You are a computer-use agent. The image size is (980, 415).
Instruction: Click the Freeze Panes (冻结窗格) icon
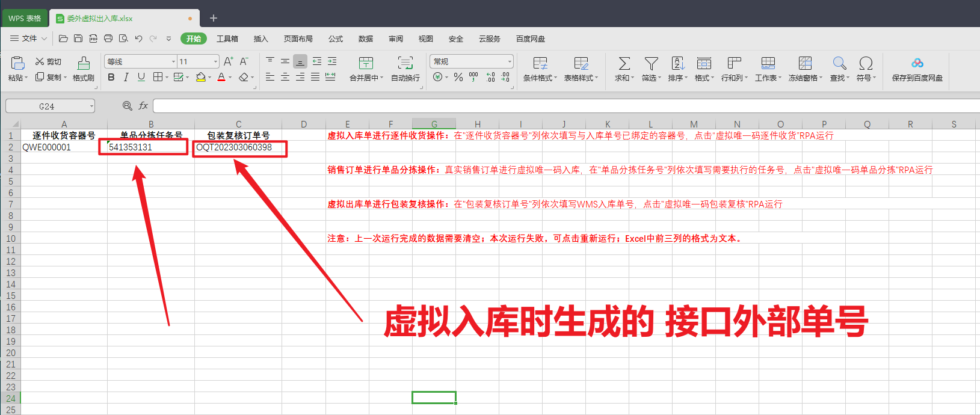click(805, 63)
